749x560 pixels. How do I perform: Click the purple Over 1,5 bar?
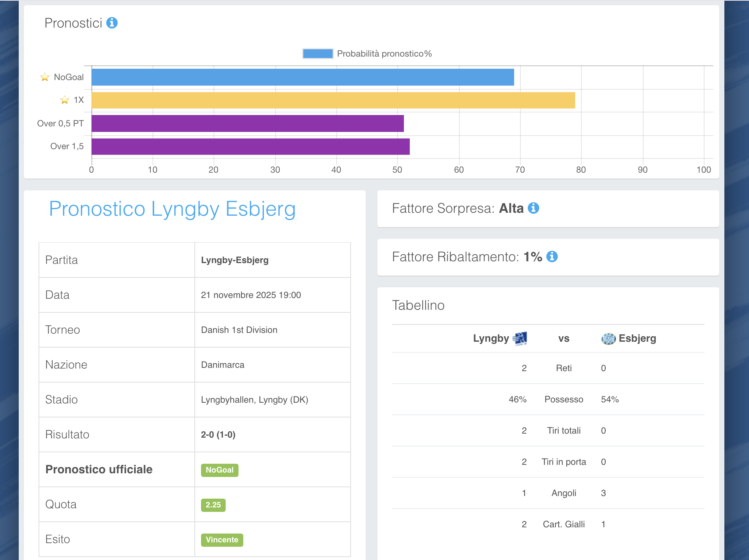coord(250,147)
